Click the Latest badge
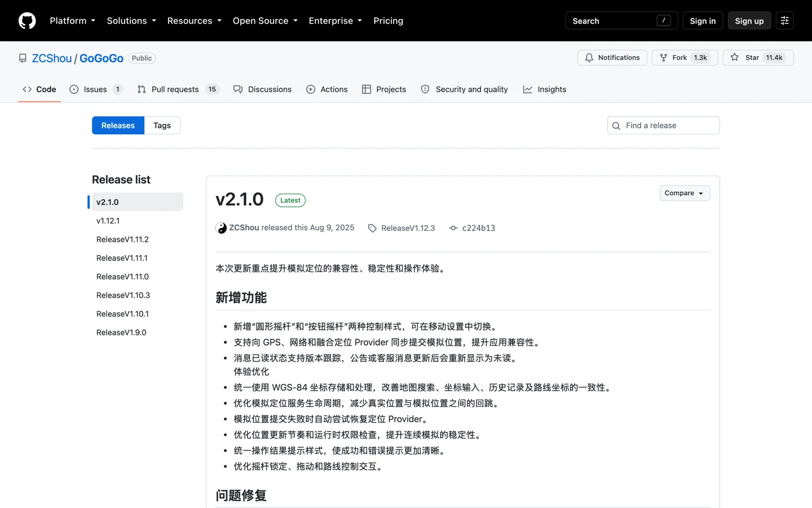This screenshot has width=812, height=508. (290, 200)
